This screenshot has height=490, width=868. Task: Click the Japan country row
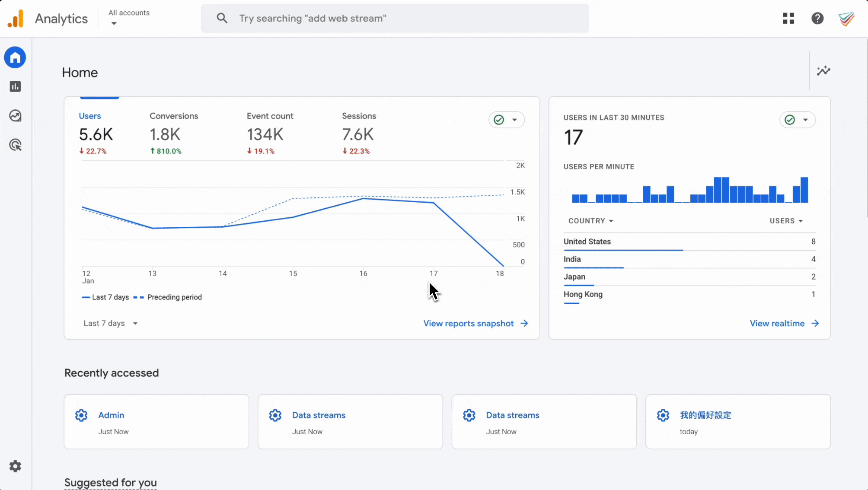coord(689,277)
